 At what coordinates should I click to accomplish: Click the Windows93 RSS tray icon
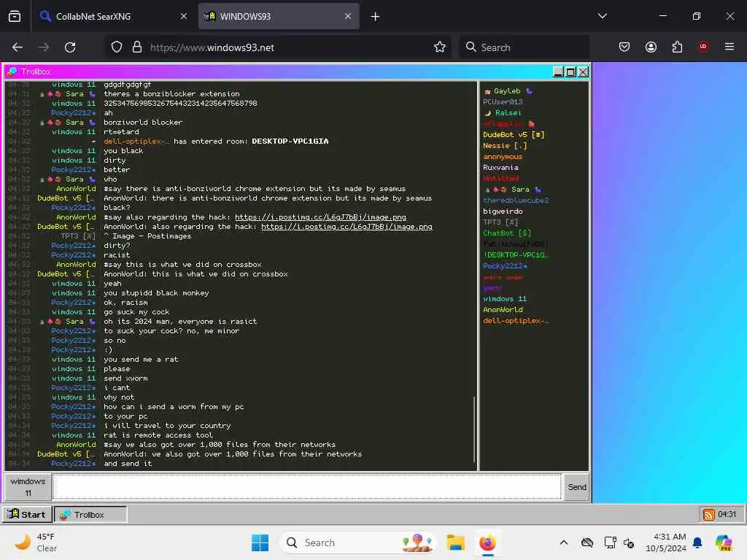[708, 514]
